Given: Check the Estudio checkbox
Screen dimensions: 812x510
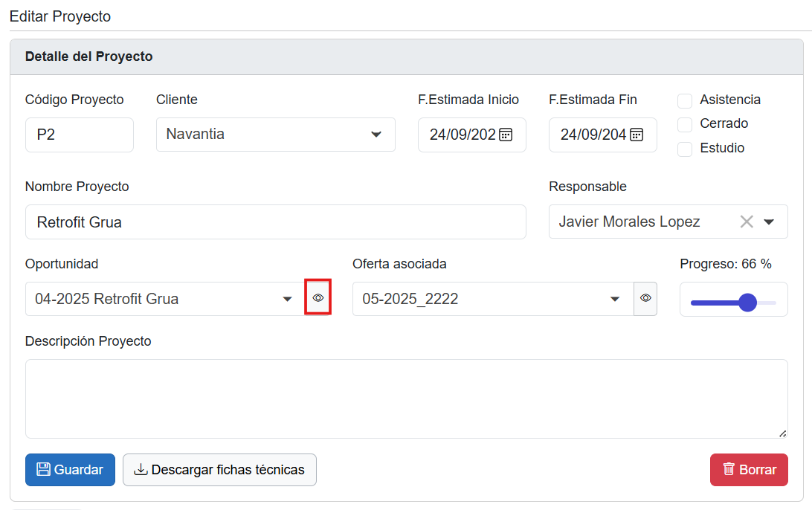Looking at the screenshot, I should click(x=685, y=149).
